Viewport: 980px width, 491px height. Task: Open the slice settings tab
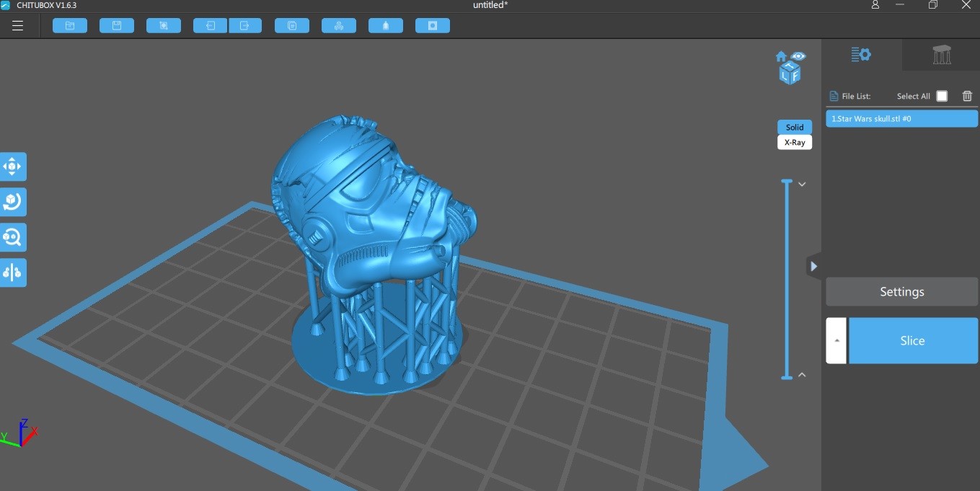861,55
